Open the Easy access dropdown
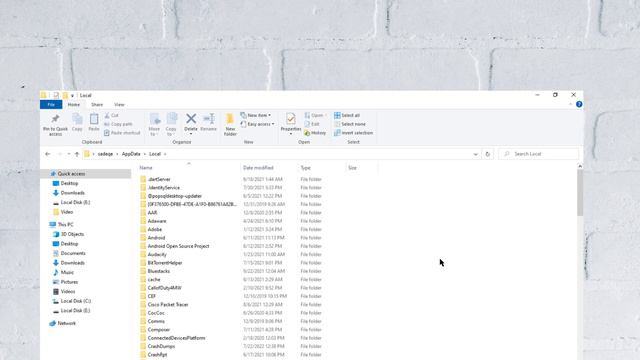Viewport: 640px width, 360px height. (257, 124)
